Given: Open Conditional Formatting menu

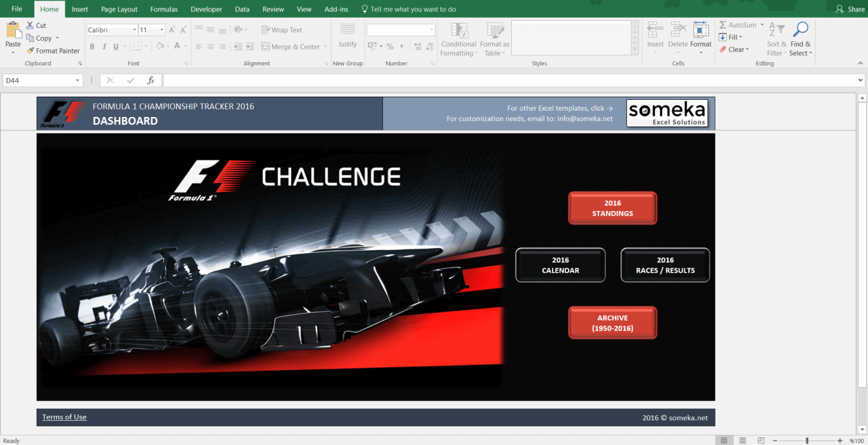Looking at the screenshot, I should coord(458,39).
